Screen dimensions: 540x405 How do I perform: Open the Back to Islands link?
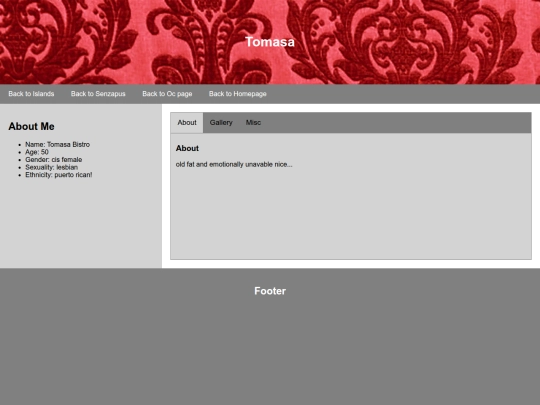[x=31, y=94]
